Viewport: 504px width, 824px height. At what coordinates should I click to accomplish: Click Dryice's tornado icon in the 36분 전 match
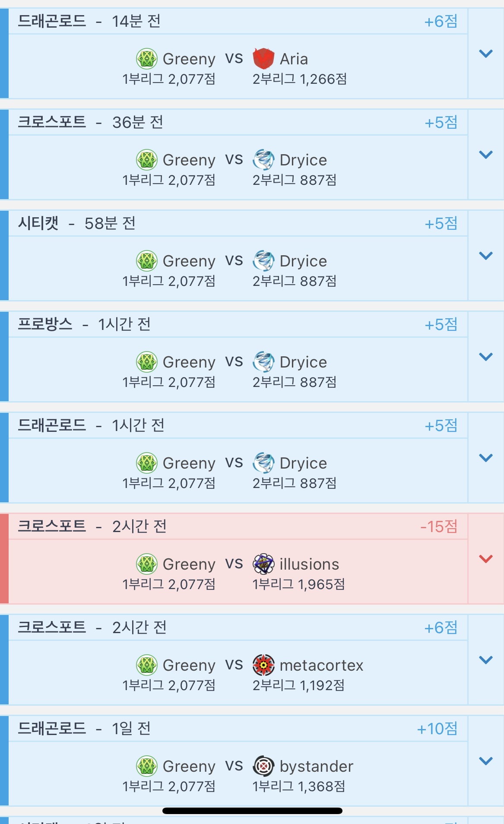coord(263,160)
